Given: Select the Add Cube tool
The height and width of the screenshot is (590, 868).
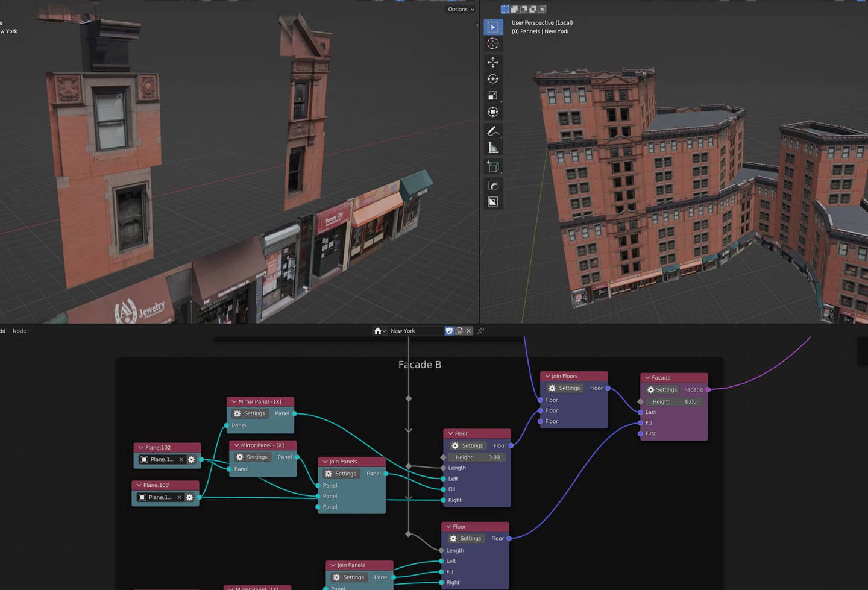Looking at the screenshot, I should [x=492, y=166].
